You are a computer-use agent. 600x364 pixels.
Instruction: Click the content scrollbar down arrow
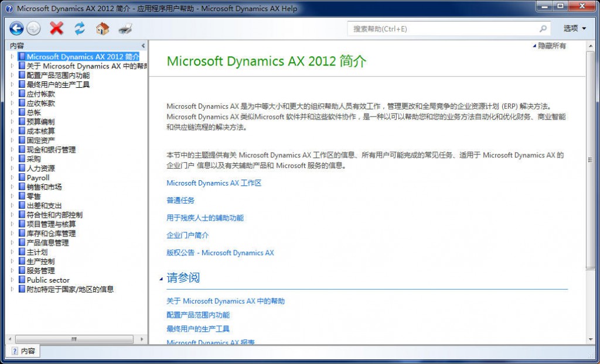point(590,339)
